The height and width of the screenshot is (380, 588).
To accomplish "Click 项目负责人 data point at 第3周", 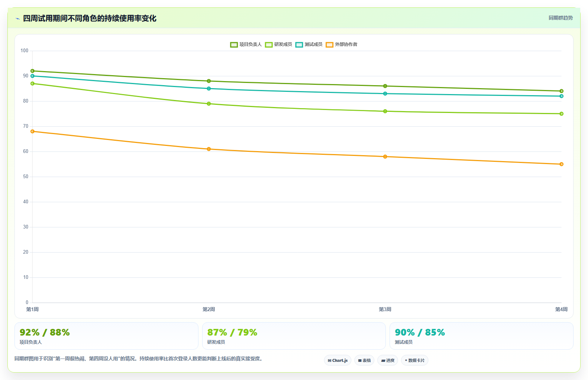I will 385,86.
